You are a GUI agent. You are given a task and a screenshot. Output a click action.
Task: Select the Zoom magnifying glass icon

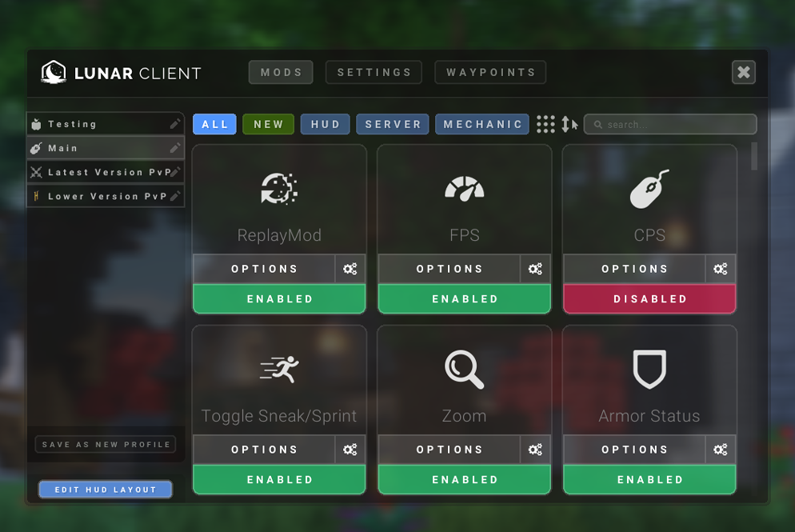[x=464, y=368]
